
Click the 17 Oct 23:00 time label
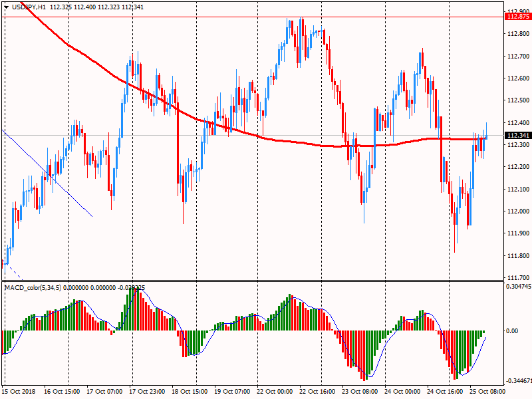pyautogui.click(x=147, y=391)
